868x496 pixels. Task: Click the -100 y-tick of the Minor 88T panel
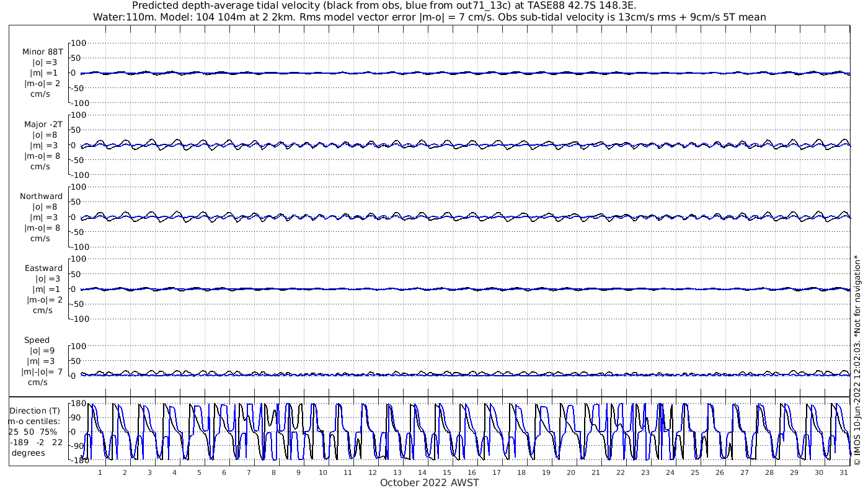(81, 103)
